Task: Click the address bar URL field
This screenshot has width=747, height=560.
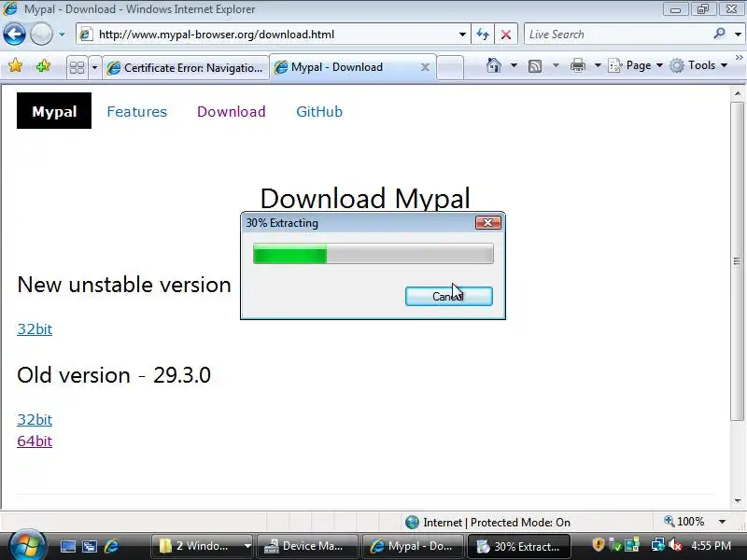Action: 272,35
